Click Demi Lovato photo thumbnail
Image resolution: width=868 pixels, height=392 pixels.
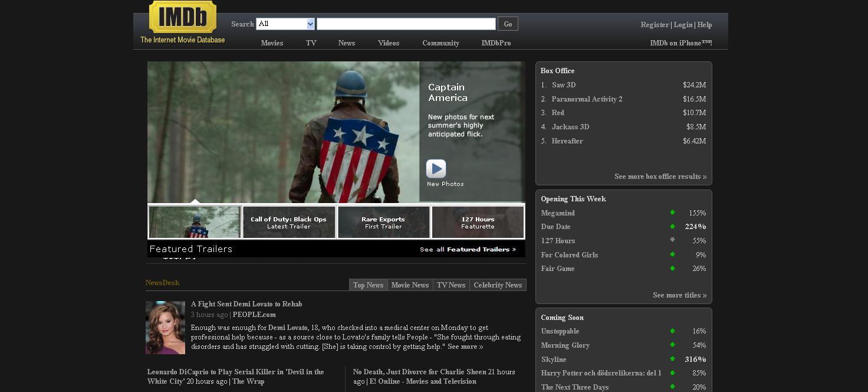click(x=165, y=328)
